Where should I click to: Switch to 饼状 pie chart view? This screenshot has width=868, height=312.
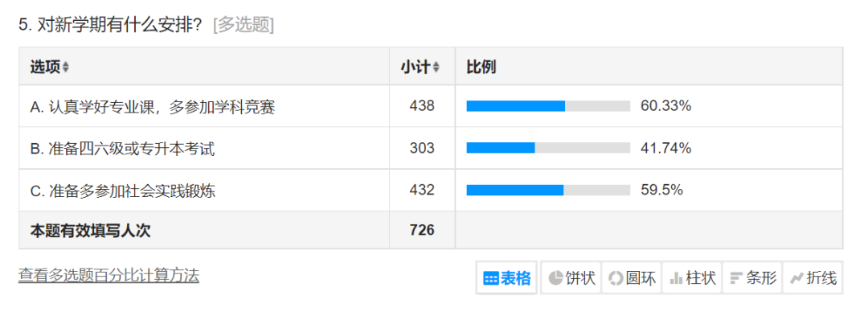571,277
